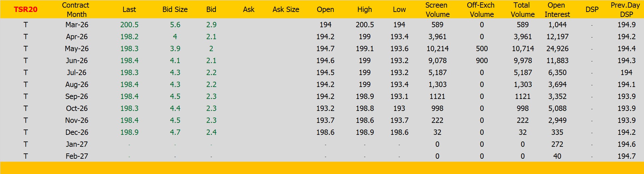The width and height of the screenshot is (644, 174).
Task: Click the May-26 contract month cell
Action: (77, 49)
